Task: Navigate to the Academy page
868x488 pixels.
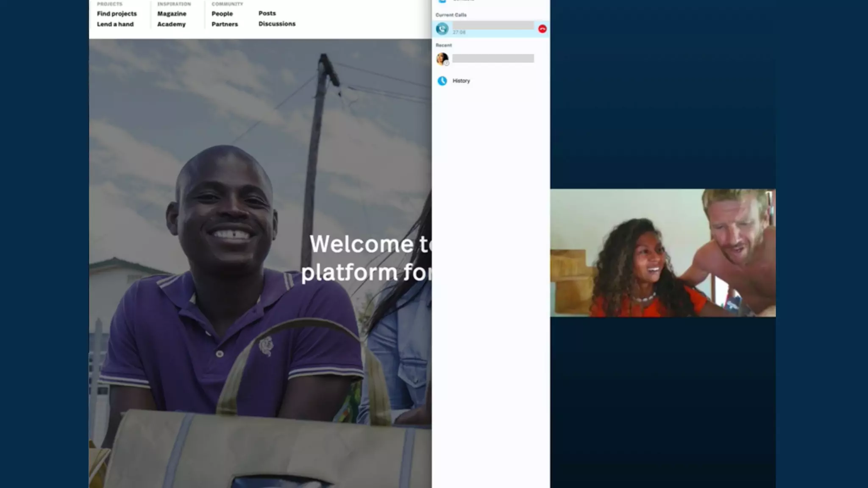Action: click(171, 24)
